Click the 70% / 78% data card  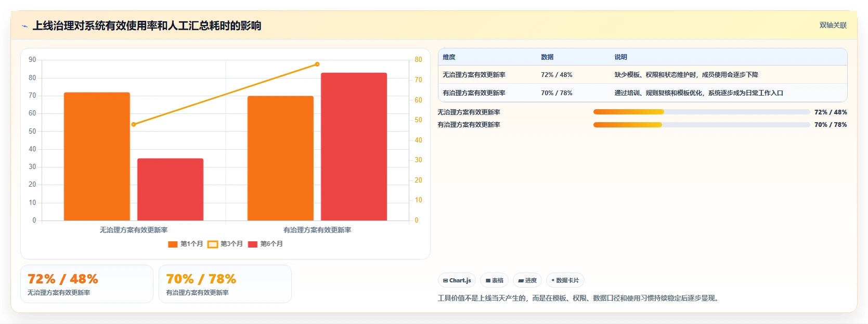225,284
